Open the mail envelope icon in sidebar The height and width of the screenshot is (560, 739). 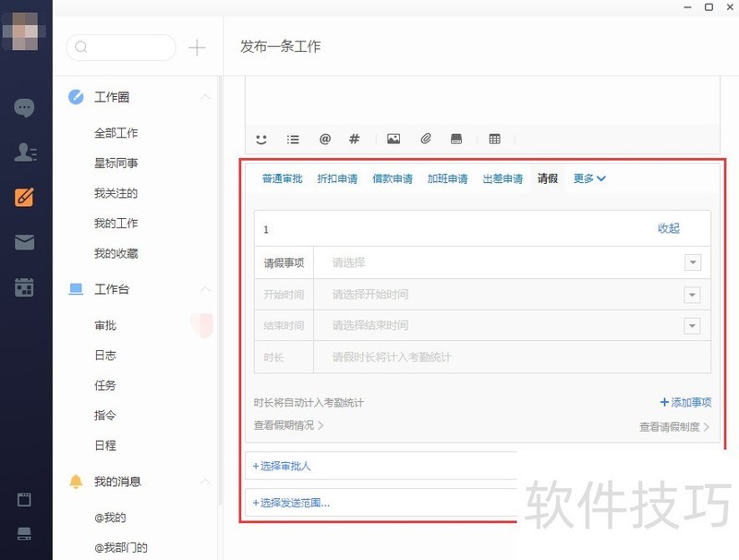coord(25,242)
